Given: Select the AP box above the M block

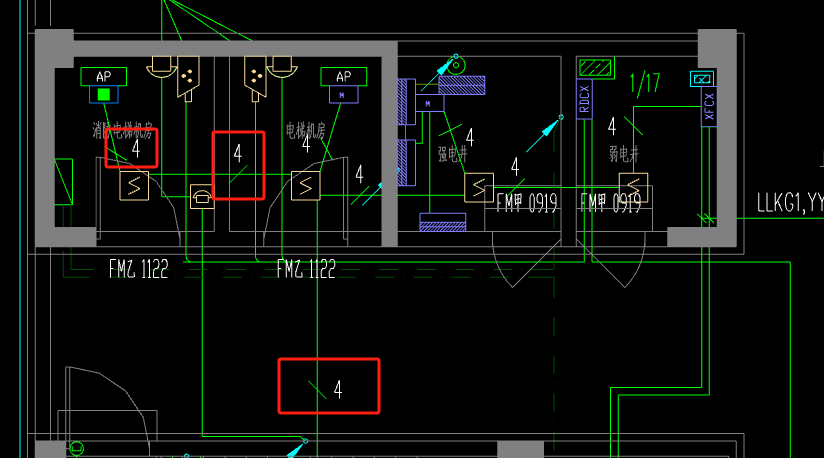Looking at the screenshot, I should pos(344,77).
